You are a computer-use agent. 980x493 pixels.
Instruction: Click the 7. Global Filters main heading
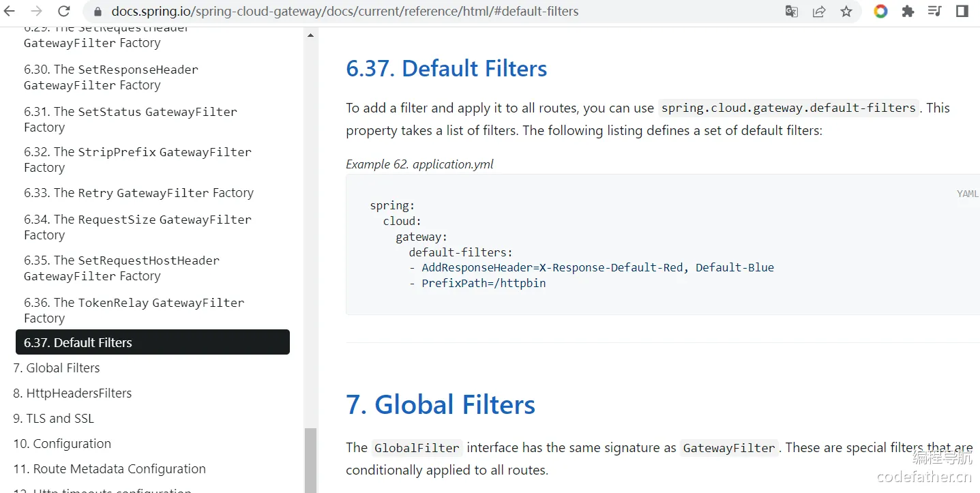[x=441, y=404]
